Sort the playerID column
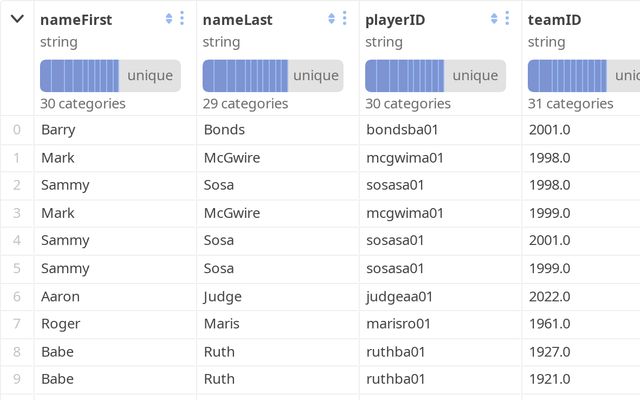The width and height of the screenshot is (640, 400). 493,19
